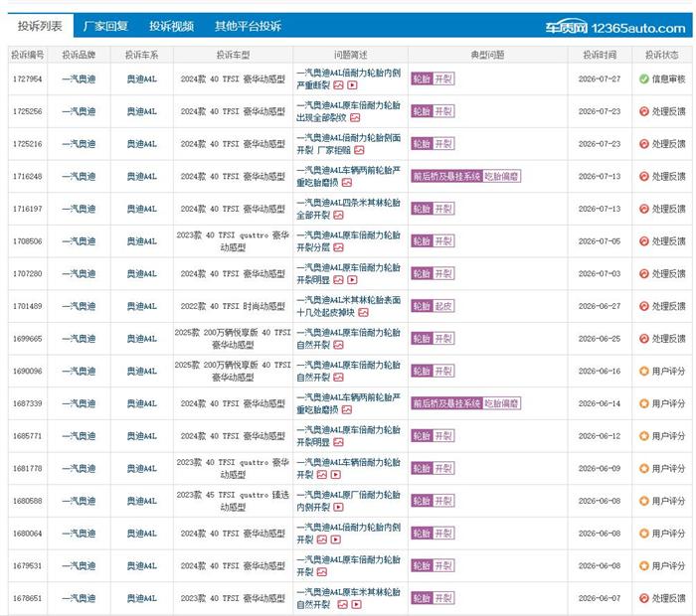Open complaint 一汽奥迪A4L原厂倍耐力轮胎内侧开裂
Viewport: 696px width, 616px height.
(x=348, y=501)
